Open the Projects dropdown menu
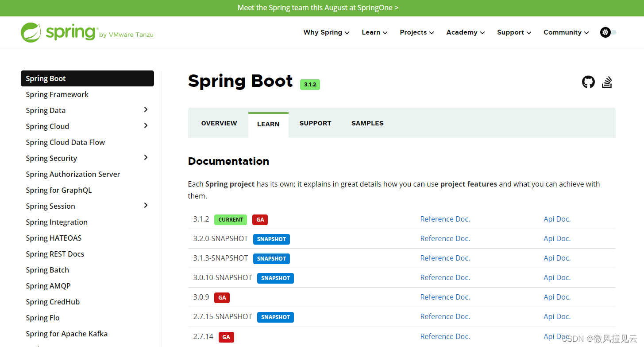This screenshot has width=644, height=347. [x=416, y=32]
